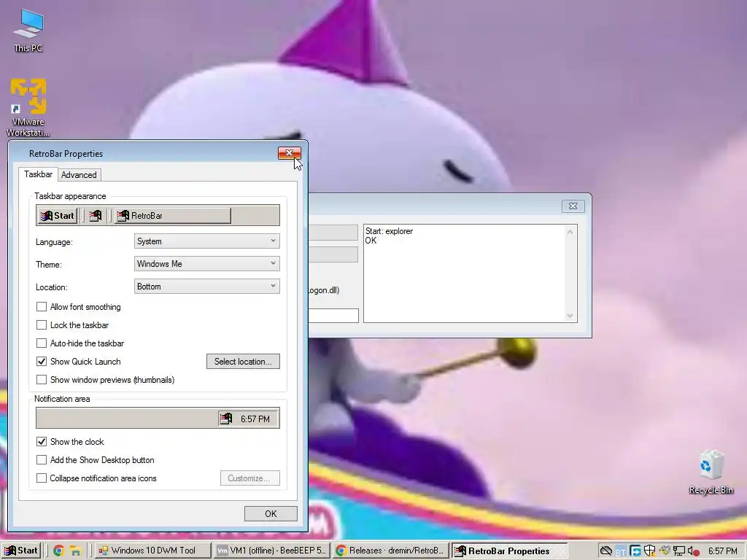This screenshot has width=747, height=560.
Task: Open the Language dropdown
Action: tap(206, 241)
